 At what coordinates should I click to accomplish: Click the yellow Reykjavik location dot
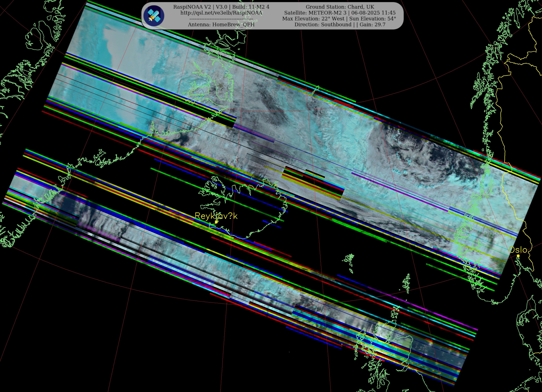pos(216,222)
